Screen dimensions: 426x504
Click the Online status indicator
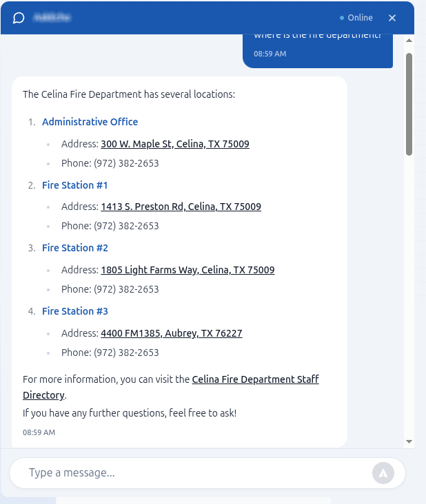[x=356, y=18]
